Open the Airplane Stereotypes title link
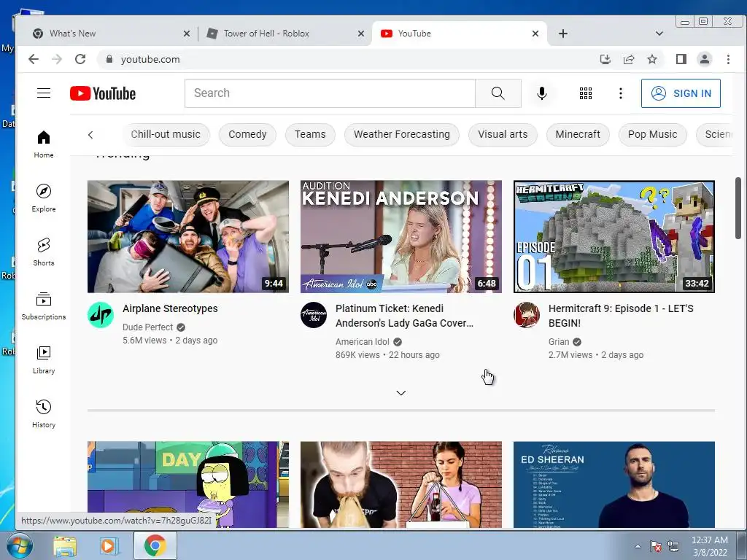 tap(170, 308)
